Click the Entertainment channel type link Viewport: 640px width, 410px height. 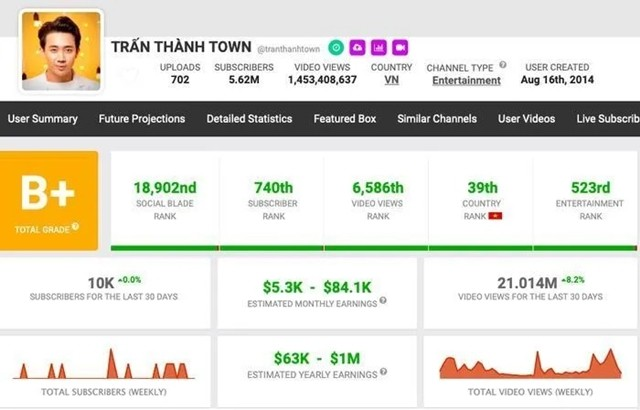coord(467,81)
